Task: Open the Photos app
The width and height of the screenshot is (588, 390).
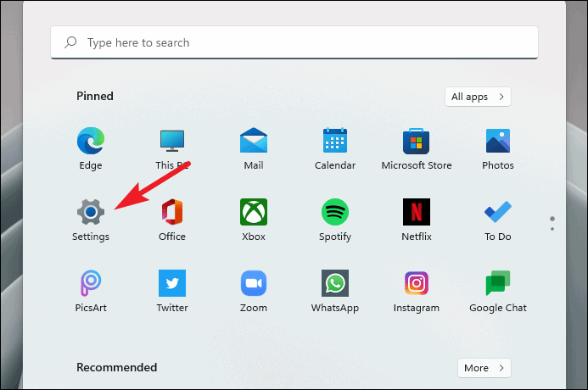Action: pos(498,141)
